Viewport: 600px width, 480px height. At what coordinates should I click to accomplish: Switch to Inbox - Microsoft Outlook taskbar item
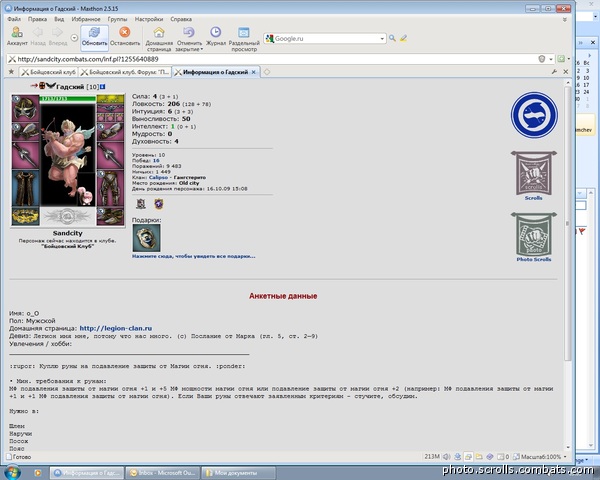[x=163, y=473]
